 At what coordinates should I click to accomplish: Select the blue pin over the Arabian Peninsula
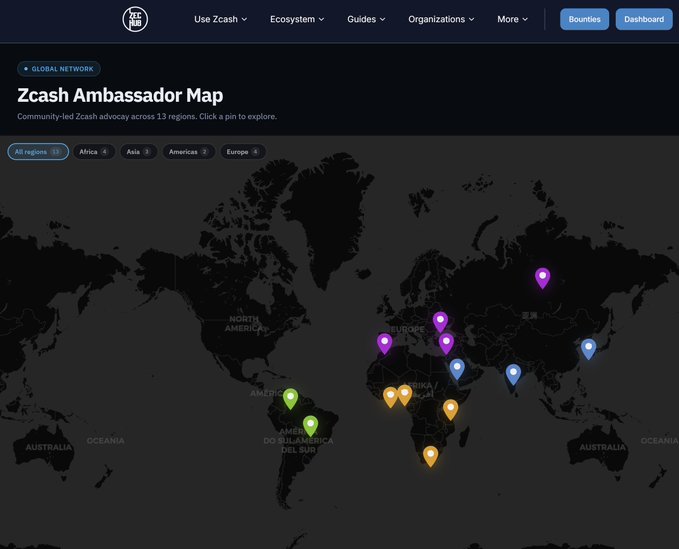point(457,369)
